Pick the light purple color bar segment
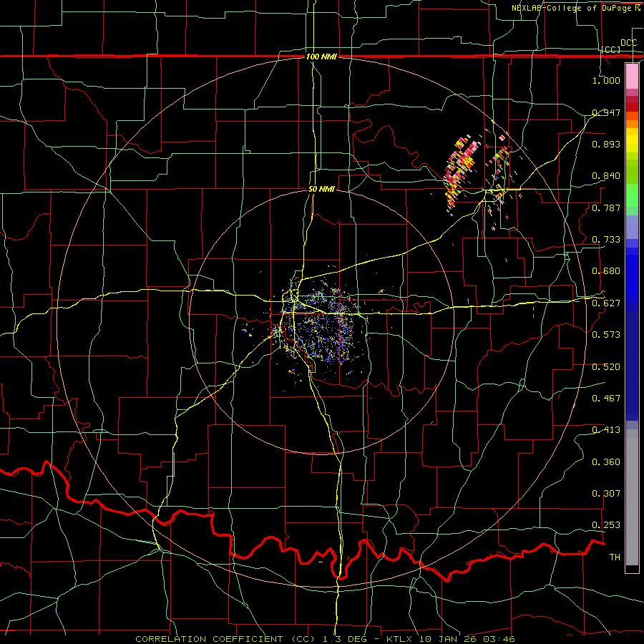Viewport: 644px width, 644px height. tap(632, 227)
